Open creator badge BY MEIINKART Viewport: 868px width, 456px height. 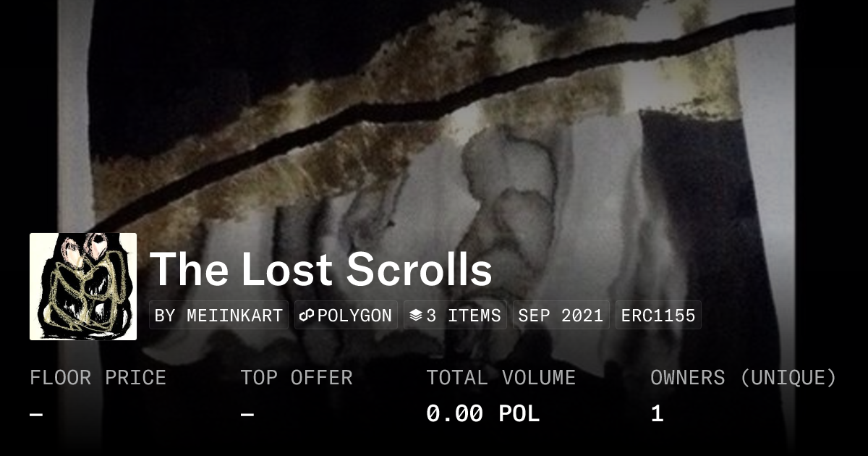218,316
